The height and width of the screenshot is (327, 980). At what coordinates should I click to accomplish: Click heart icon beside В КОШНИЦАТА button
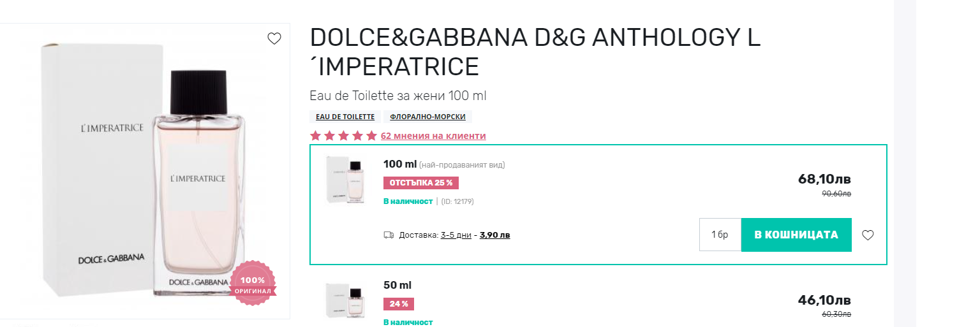[x=868, y=235]
